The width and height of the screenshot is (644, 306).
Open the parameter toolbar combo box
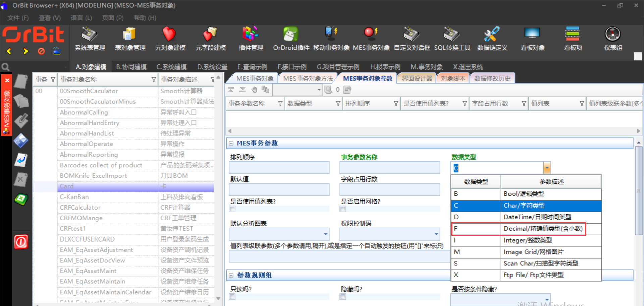click(297, 90)
